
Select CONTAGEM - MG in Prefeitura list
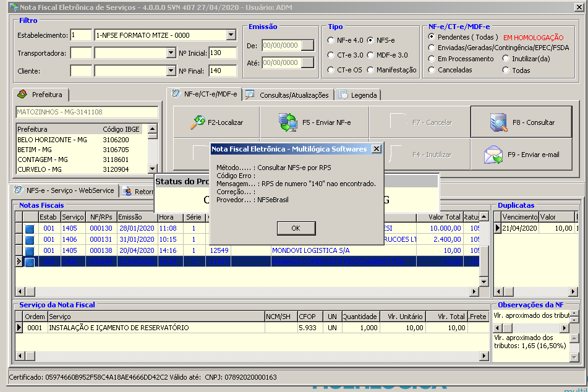pyautogui.click(x=82, y=160)
